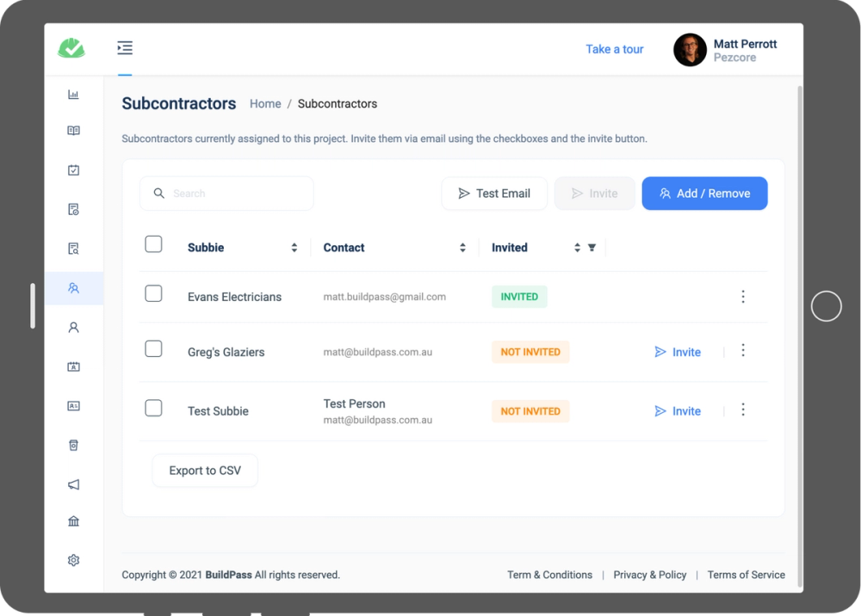861x616 pixels.
Task: Open the megaphone announcements icon in sidebar
Action: pyautogui.click(x=73, y=484)
